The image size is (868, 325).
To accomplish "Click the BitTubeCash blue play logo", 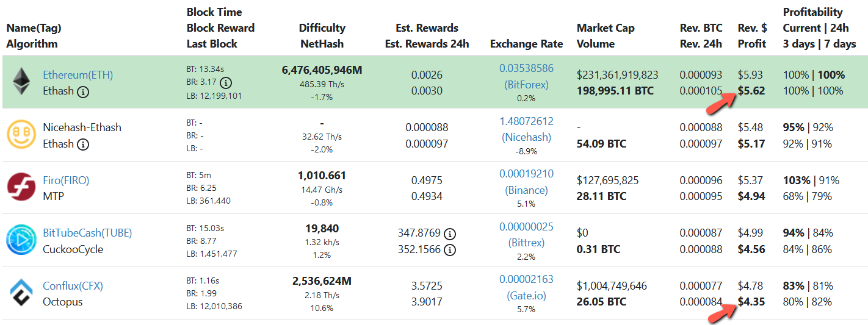I will (21, 240).
